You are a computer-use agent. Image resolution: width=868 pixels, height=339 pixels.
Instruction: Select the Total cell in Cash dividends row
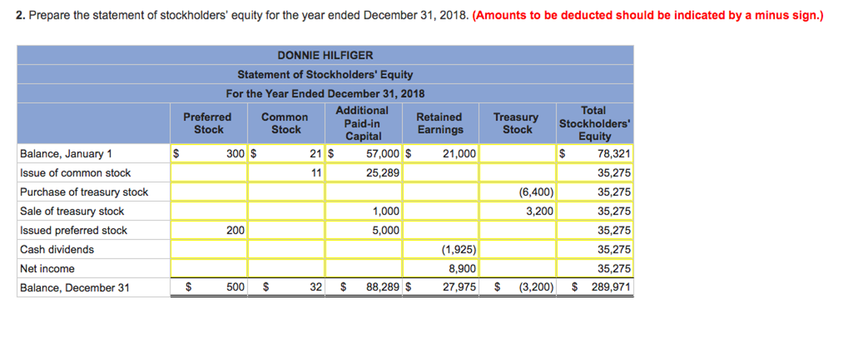[x=595, y=249]
